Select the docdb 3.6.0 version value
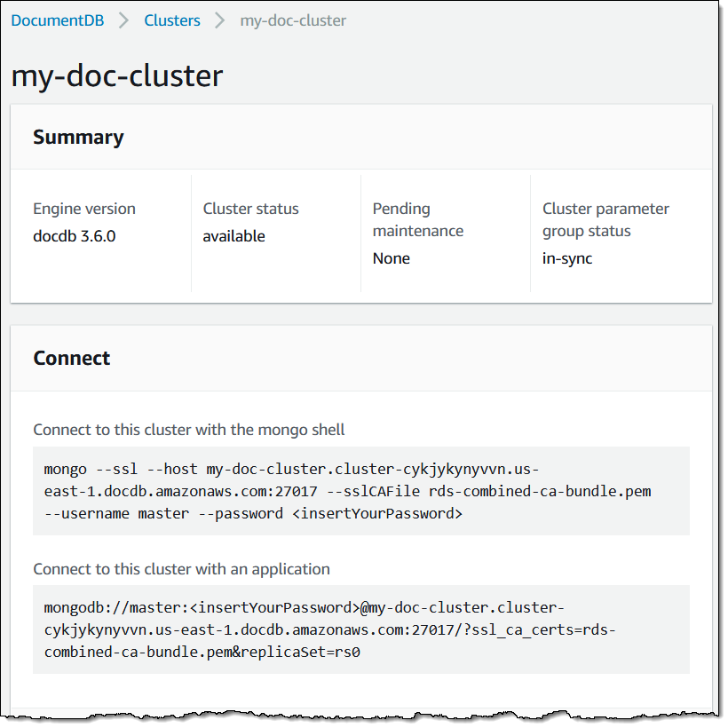Image resolution: width=728 pixels, height=728 pixels. tap(75, 236)
